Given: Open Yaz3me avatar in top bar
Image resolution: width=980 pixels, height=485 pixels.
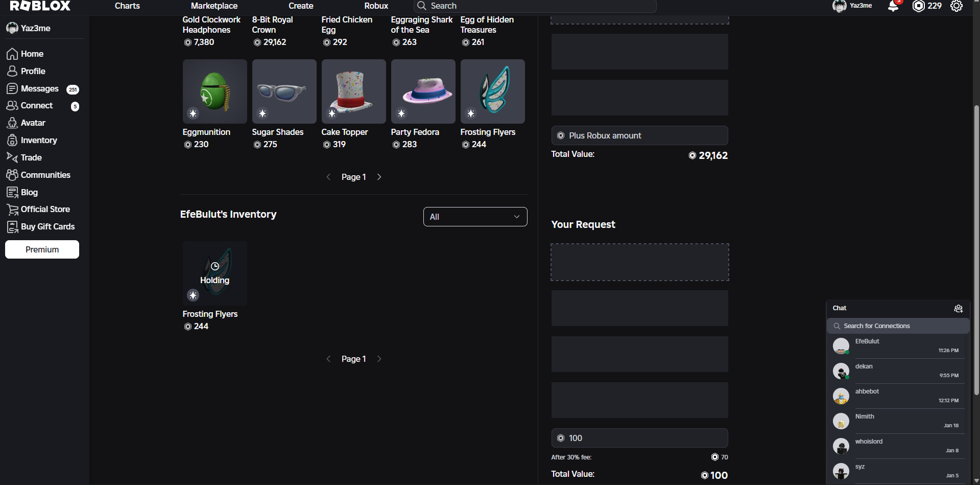Looking at the screenshot, I should [840, 6].
